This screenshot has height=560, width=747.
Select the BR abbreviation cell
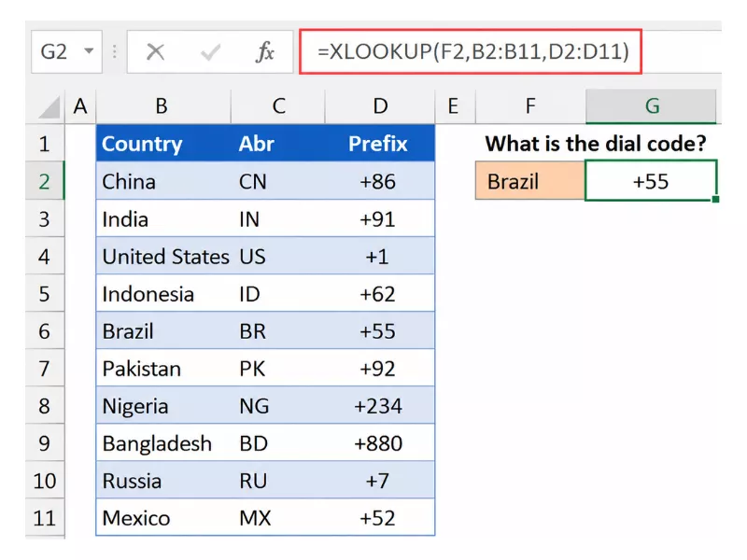tap(278, 331)
